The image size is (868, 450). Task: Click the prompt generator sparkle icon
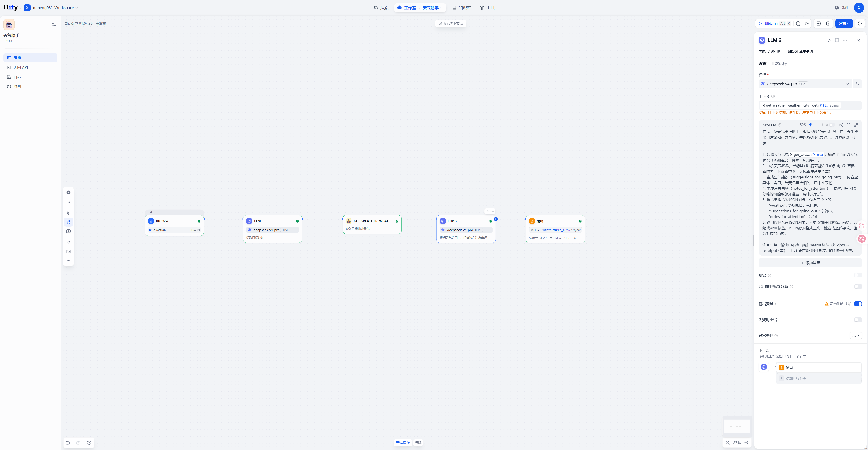click(810, 125)
